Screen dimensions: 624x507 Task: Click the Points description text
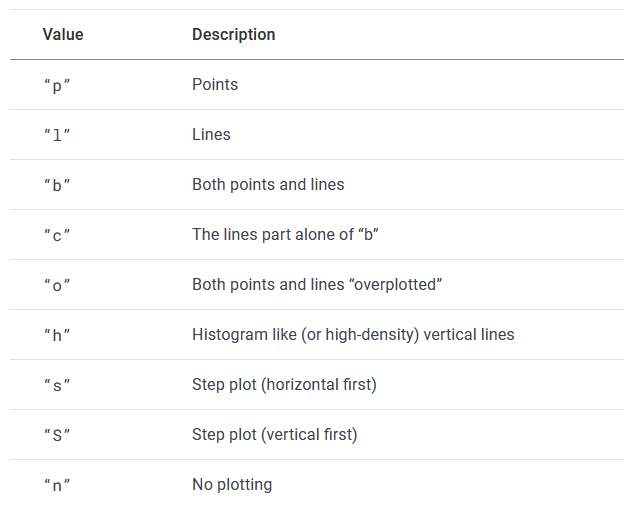[215, 85]
